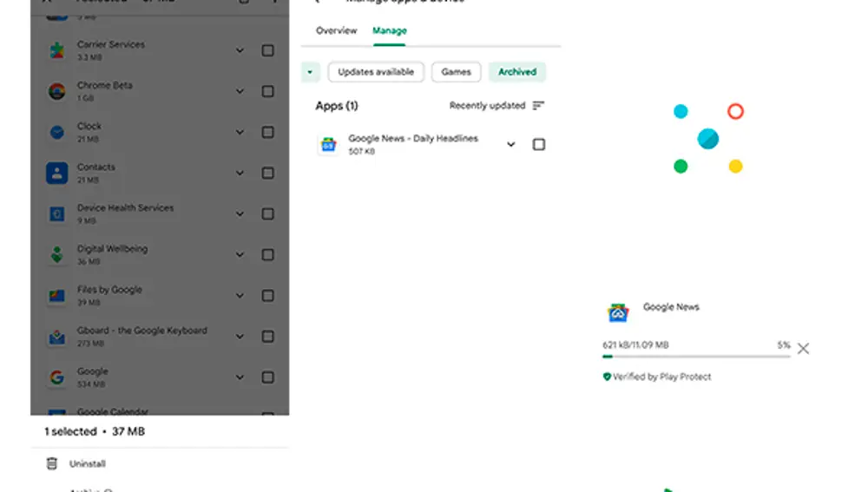Click the Gboard - the Google Keyboard name
This screenshot has width=868, height=492.
pyautogui.click(x=142, y=331)
